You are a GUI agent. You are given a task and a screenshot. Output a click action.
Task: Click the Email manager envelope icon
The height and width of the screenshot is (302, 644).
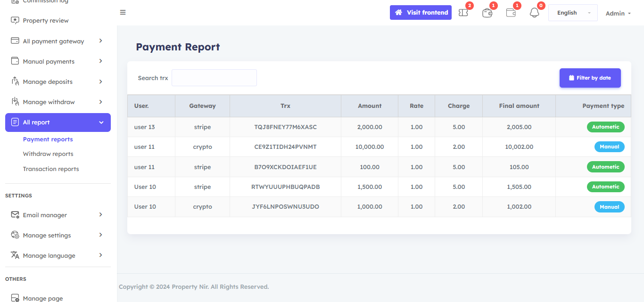click(x=15, y=215)
